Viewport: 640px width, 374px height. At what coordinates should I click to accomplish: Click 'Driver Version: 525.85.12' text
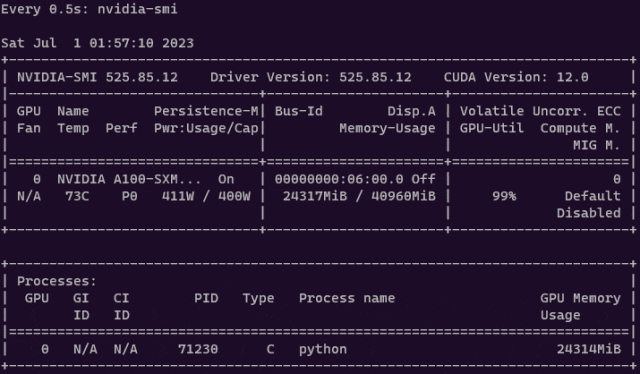tap(311, 77)
